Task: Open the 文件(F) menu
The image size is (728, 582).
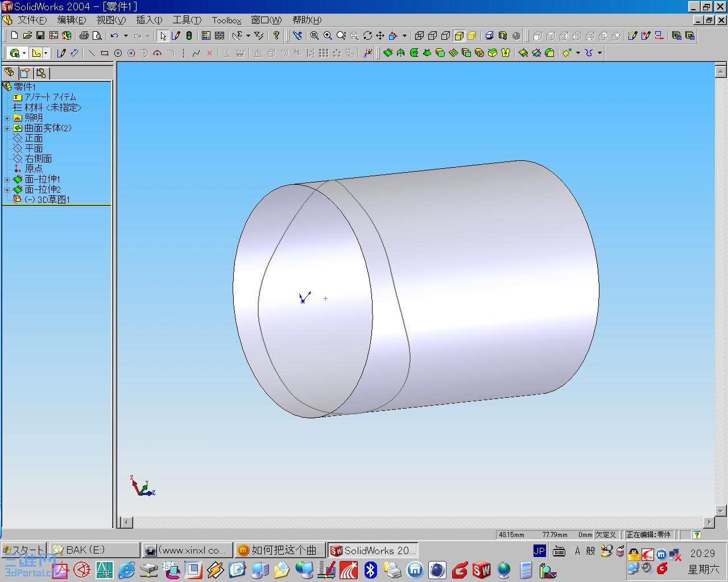Action: click(32, 20)
